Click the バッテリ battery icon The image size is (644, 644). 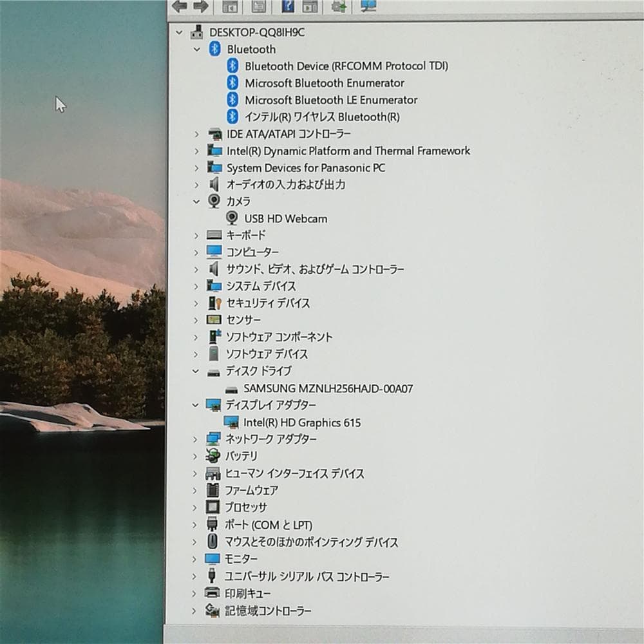(213, 456)
